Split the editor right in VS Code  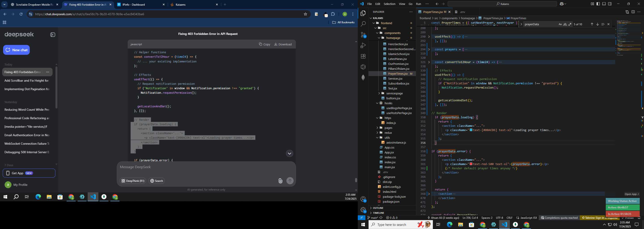[x=633, y=12]
